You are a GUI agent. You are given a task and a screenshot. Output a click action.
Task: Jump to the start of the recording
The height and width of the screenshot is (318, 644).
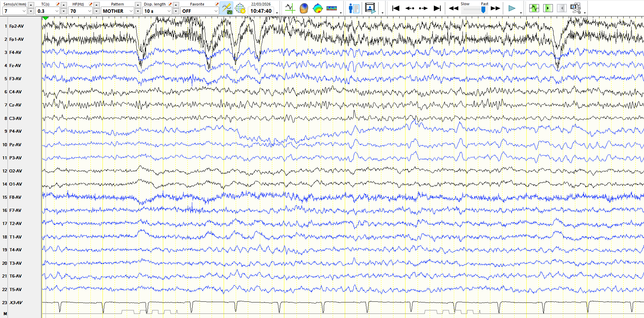[396, 8]
